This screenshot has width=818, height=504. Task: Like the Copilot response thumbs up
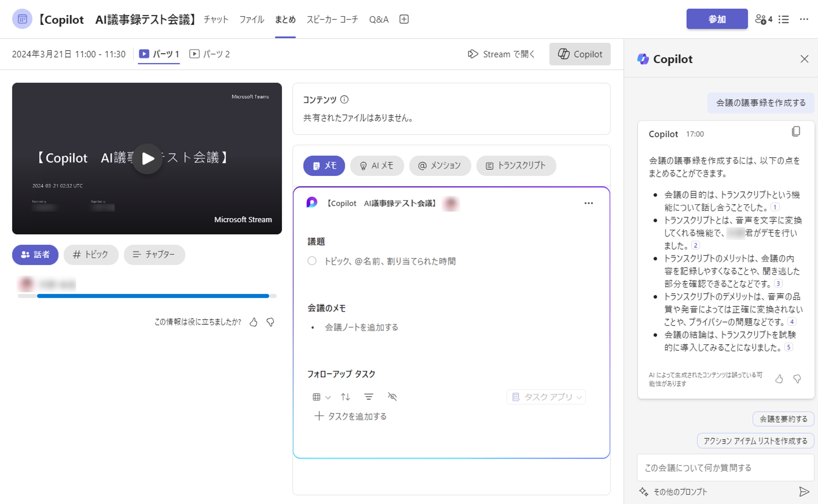[779, 379]
